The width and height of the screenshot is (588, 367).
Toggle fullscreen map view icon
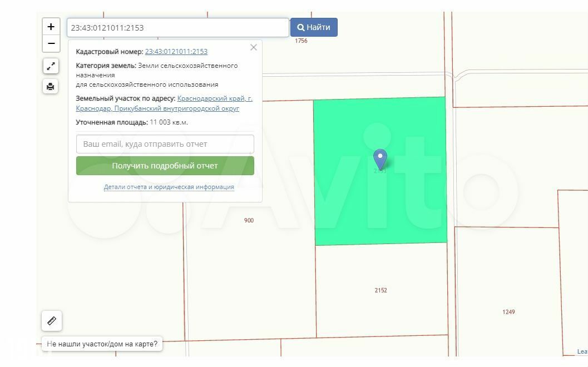[x=51, y=66]
